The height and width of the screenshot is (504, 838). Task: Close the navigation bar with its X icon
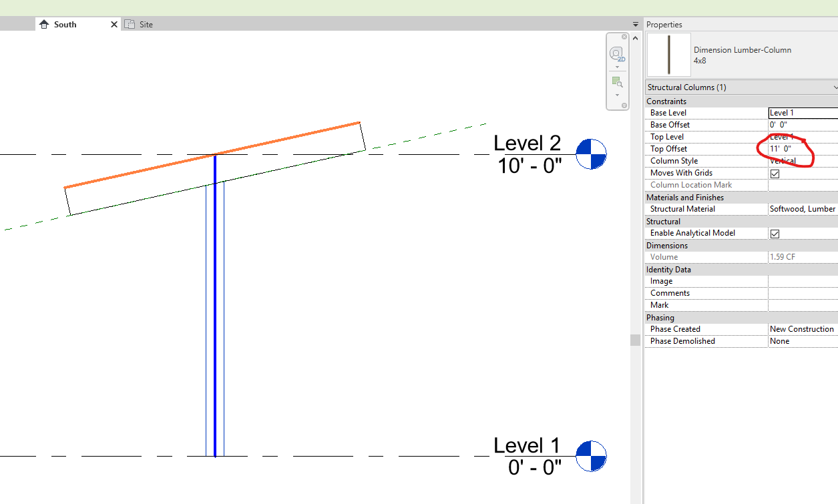pos(624,37)
